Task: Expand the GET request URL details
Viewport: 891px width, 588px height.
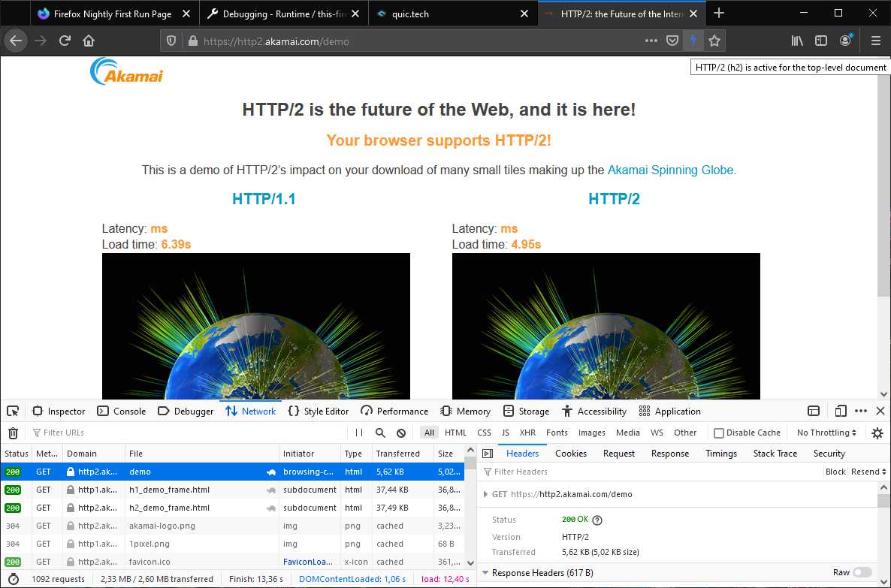Action: coord(485,494)
